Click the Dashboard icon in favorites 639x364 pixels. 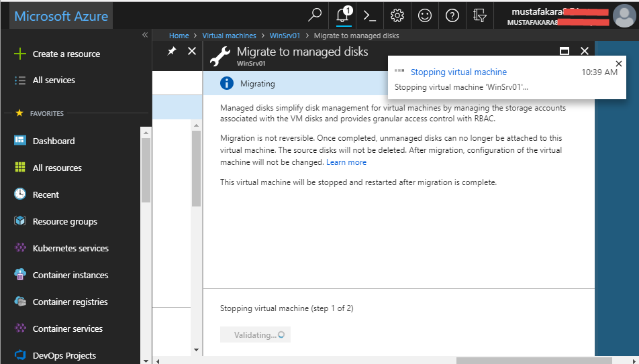tap(20, 141)
